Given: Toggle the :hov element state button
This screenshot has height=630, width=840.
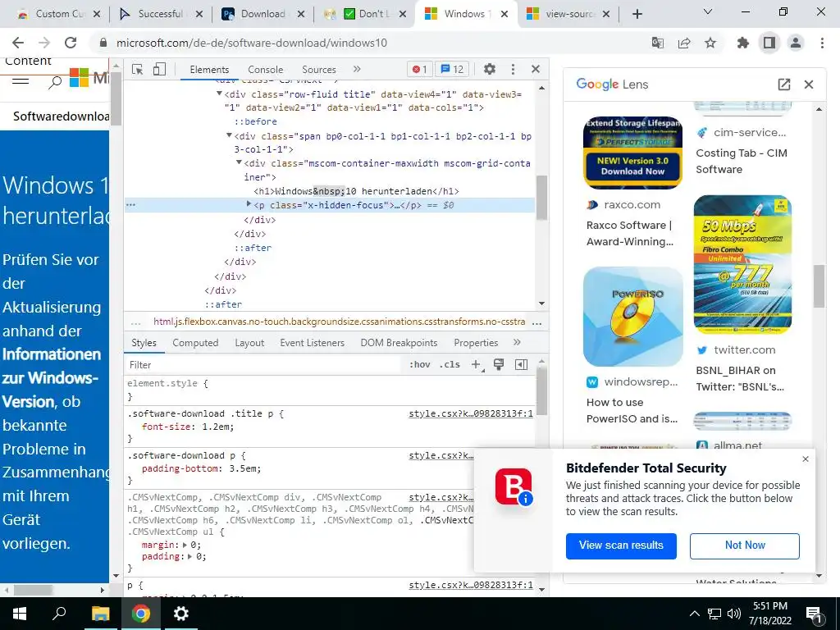Looking at the screenshot, I should point(419,364).
